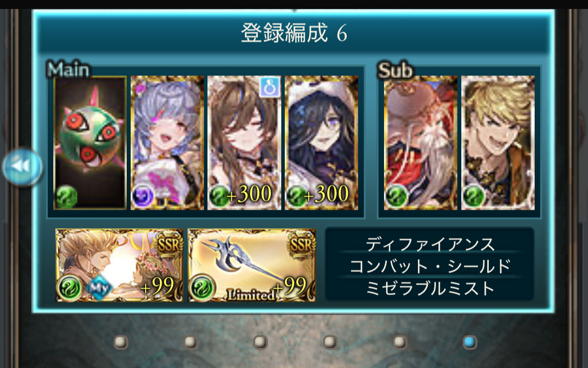Select the white-bearded old man sub character
Image resolution: width=588 pixels, height=368 pixels.
click(x=421, y=143)
